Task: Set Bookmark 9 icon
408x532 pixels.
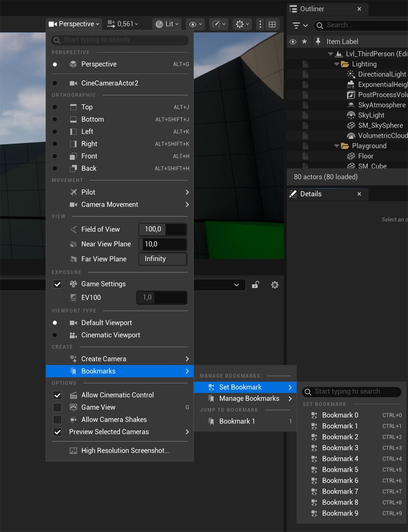Action: point(314,514)
